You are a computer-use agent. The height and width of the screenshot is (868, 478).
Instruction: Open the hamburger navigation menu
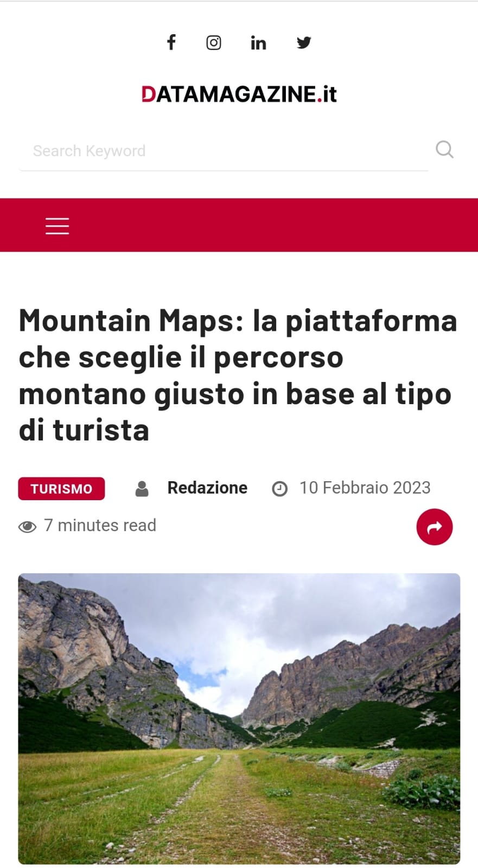57,226
